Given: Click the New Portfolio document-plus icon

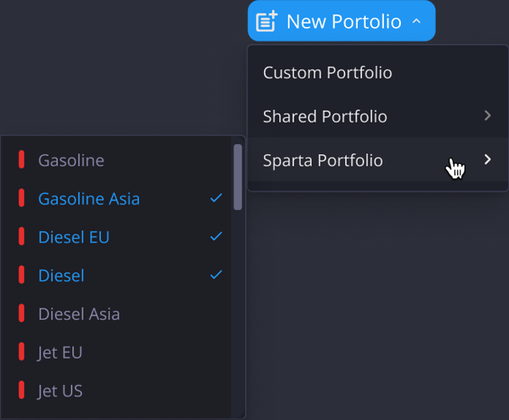Looking at the screenshot, I should click(x=266, y=21).
